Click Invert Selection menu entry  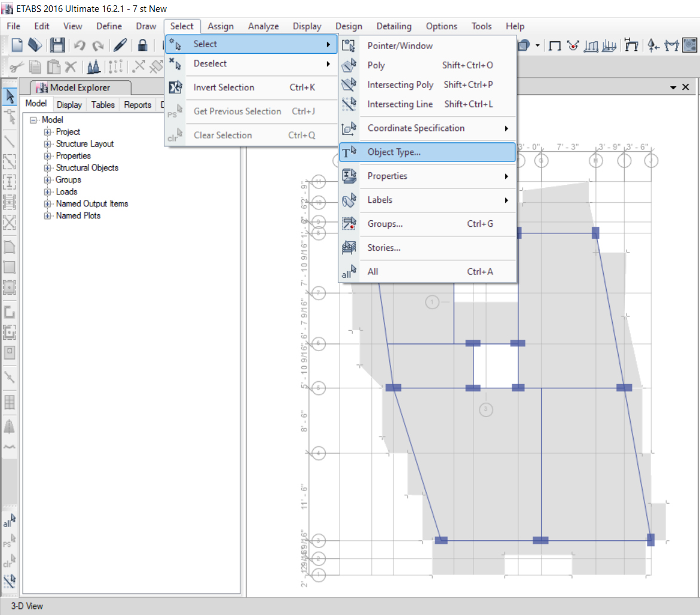click(224, 87)
